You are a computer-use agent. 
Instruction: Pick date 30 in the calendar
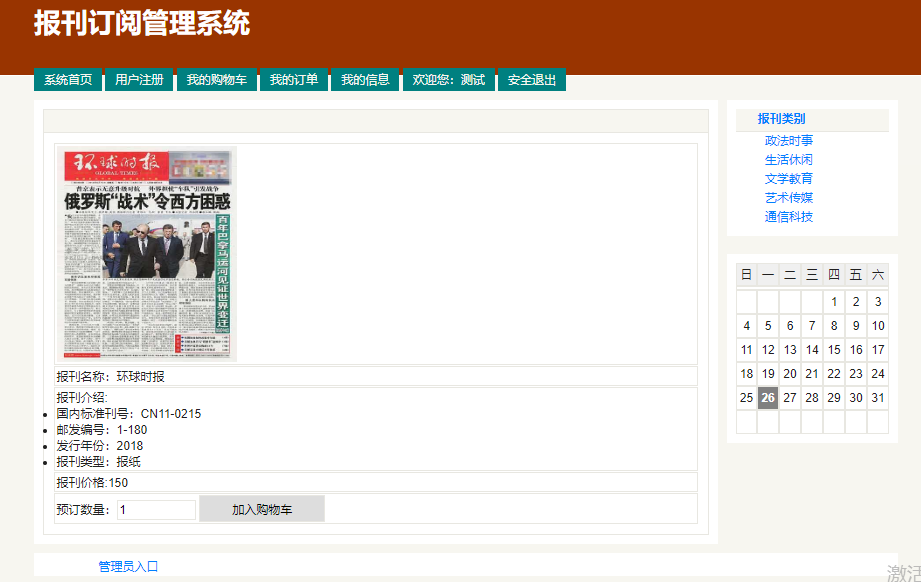tap(856, 398)
